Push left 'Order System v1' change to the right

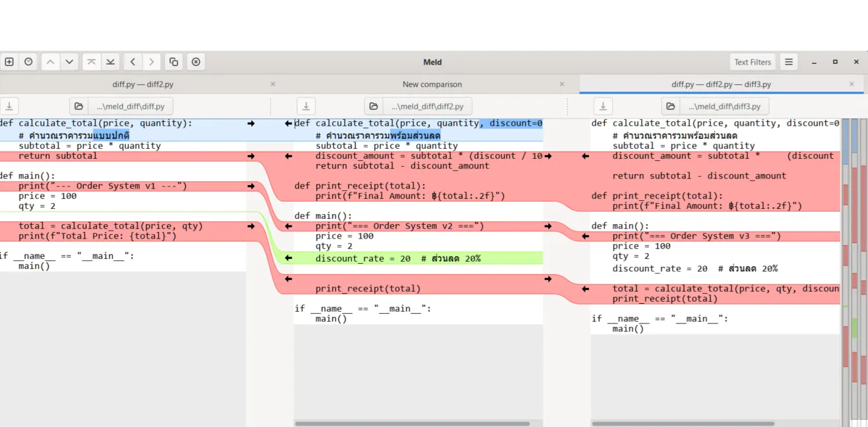tap(251, 186)
